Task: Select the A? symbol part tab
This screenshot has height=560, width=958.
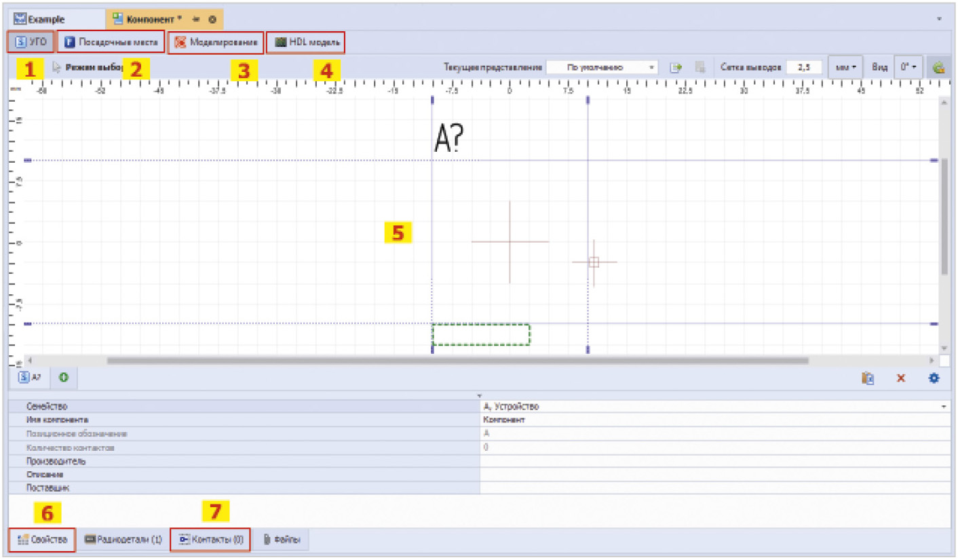Action: click(30, 378)
